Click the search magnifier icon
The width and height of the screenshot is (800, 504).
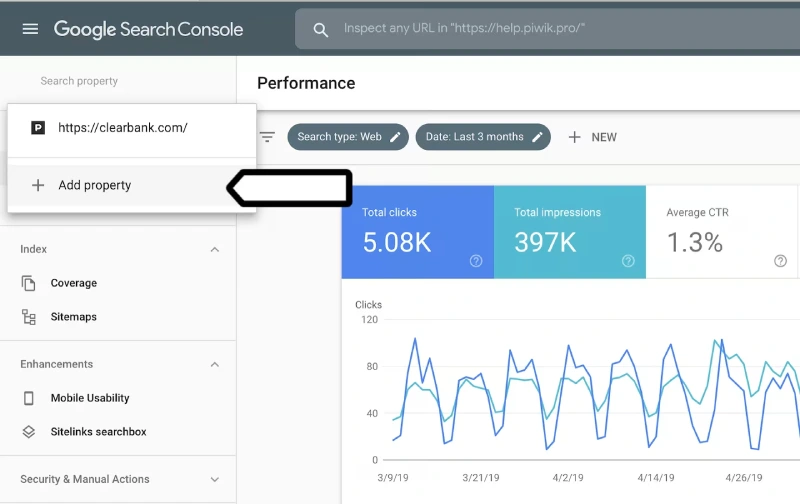pyautogui.click(x=320, y=30)
